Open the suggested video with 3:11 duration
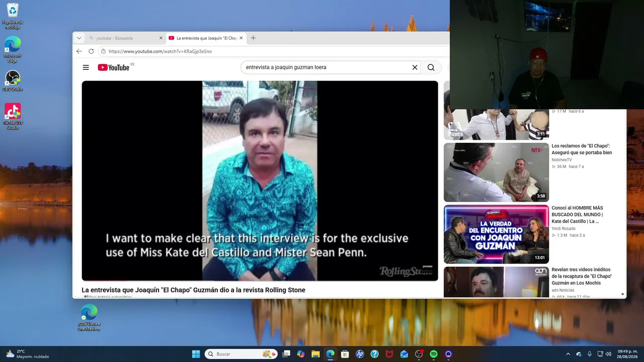The width and height of the screenshot is (644, 362). [496, 125]
